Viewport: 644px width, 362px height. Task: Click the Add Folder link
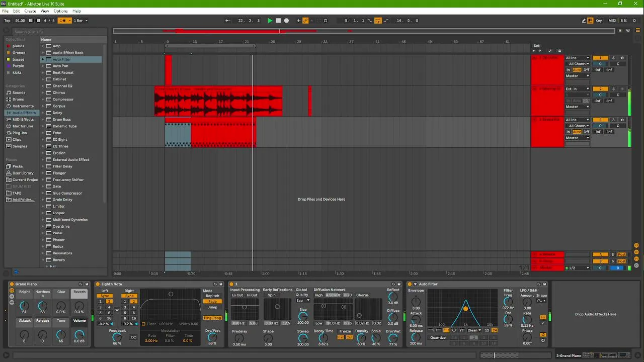(x=23, y=200)
